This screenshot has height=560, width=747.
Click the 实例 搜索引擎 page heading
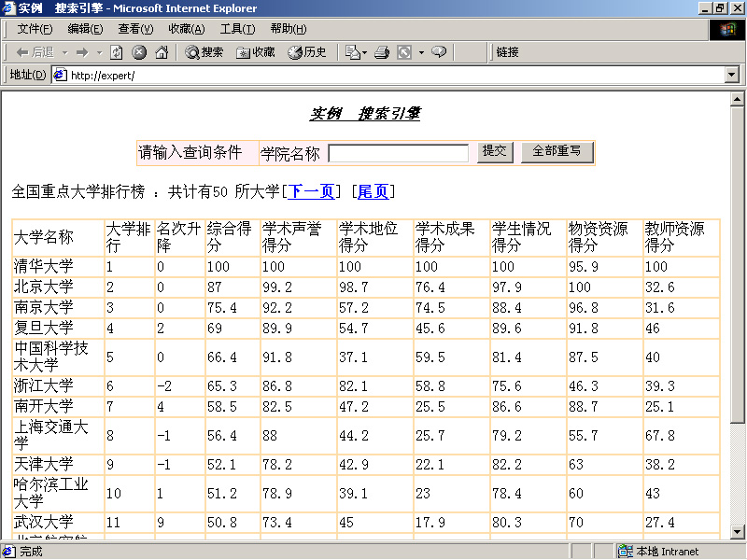tap(365, 113)
